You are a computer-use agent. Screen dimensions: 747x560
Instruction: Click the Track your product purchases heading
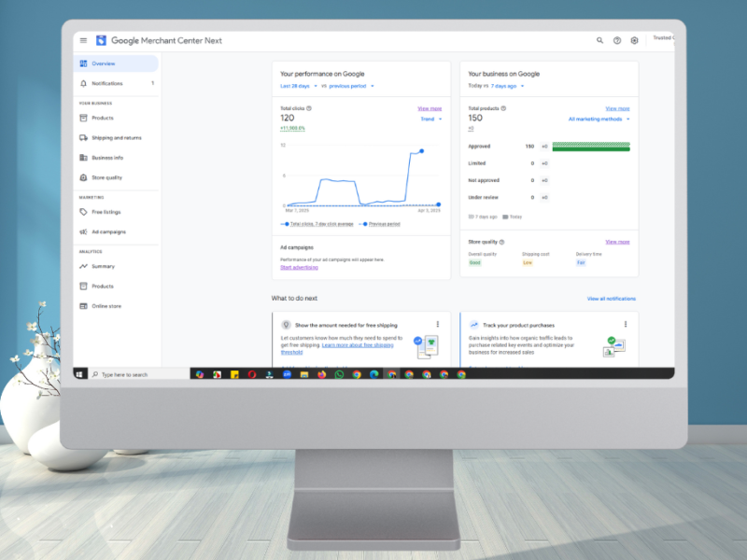[519, 325]
